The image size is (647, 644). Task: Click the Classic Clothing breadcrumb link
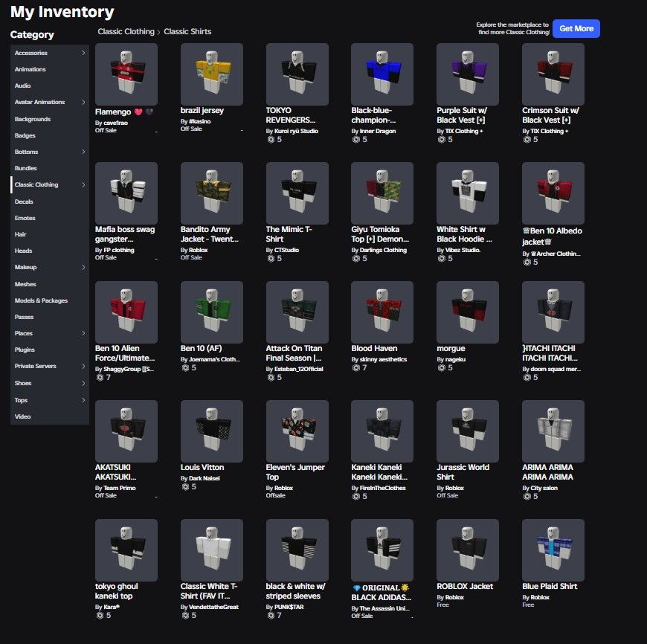point(126,31)
